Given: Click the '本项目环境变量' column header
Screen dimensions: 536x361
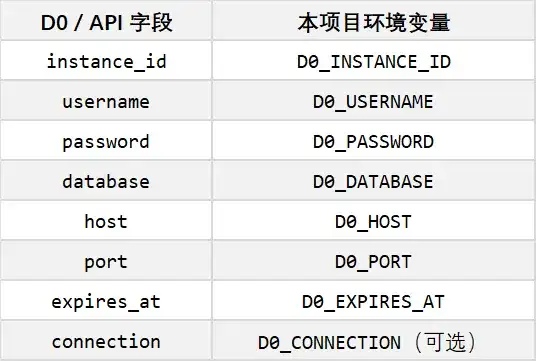Looking at the screenshot, I should 374,21.
